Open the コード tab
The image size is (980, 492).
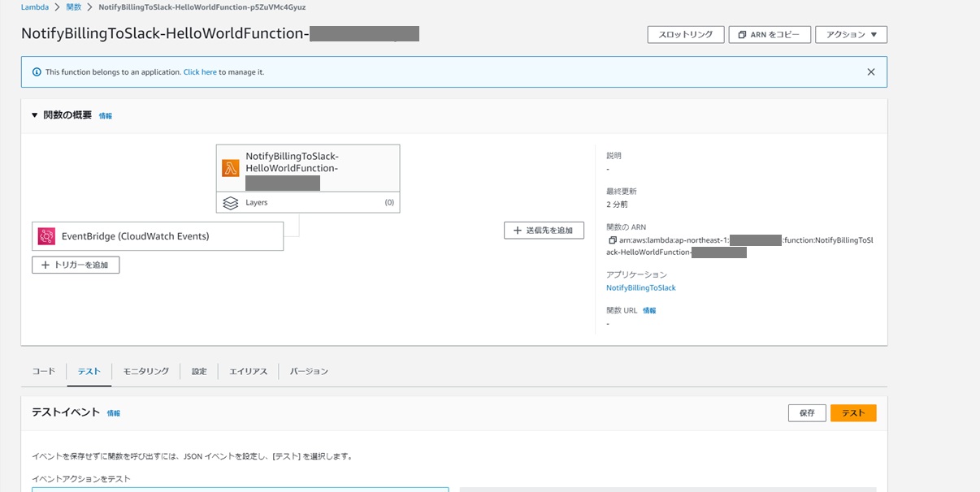(44, 371)
